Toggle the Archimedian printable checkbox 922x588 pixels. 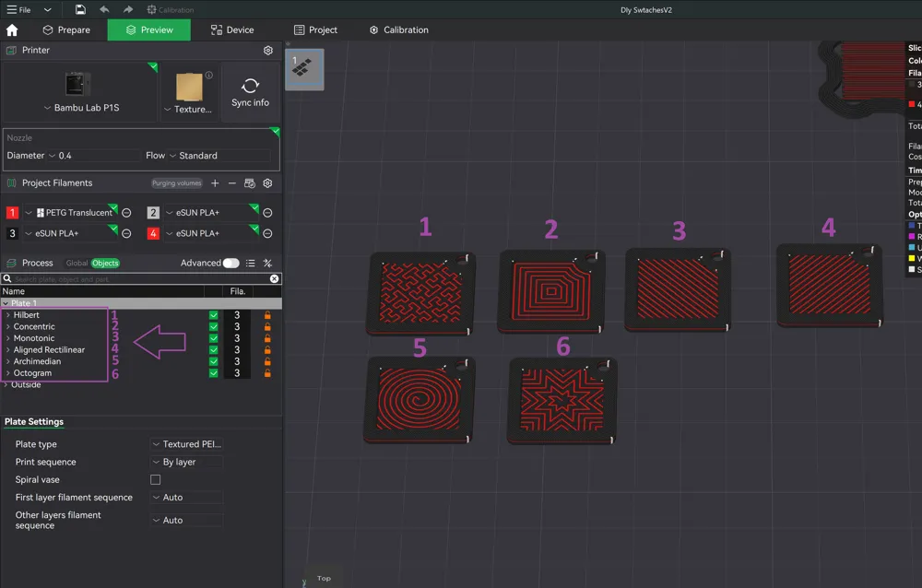tap(214, 361)
